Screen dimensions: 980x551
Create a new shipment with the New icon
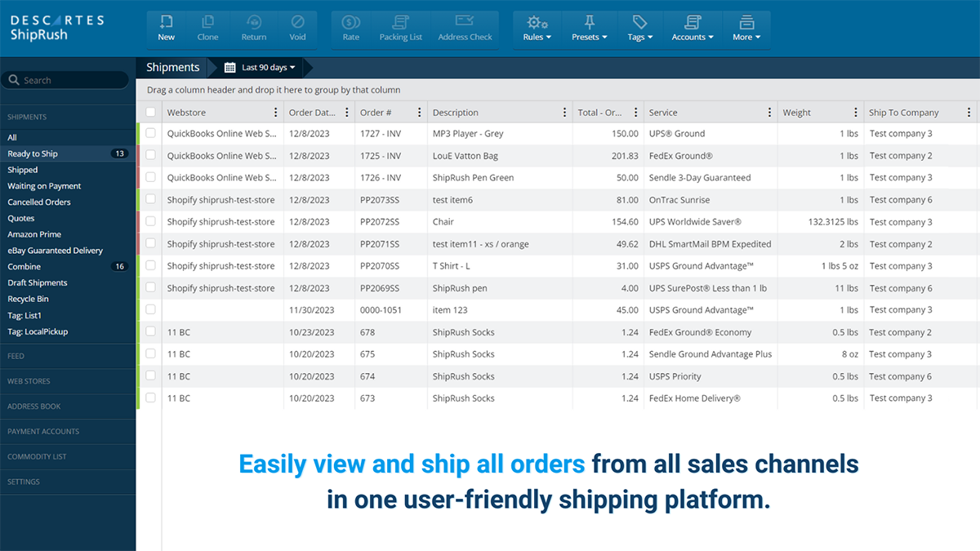166,27
